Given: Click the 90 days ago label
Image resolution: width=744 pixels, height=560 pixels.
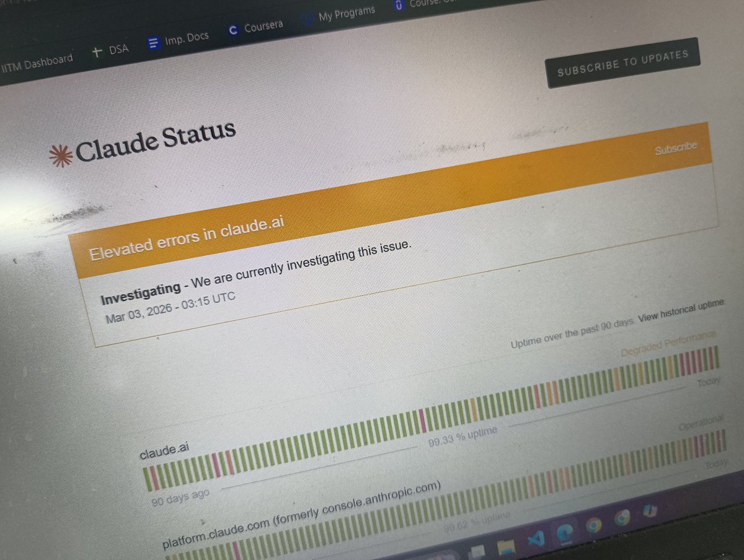Looking at the screenshot, I should [x=180, y=498].
